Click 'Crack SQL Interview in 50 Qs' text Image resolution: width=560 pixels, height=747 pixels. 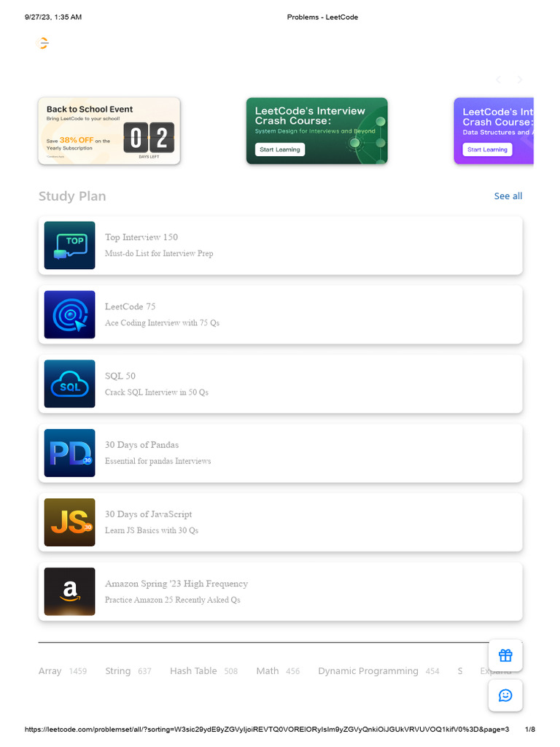click(157, 392)
